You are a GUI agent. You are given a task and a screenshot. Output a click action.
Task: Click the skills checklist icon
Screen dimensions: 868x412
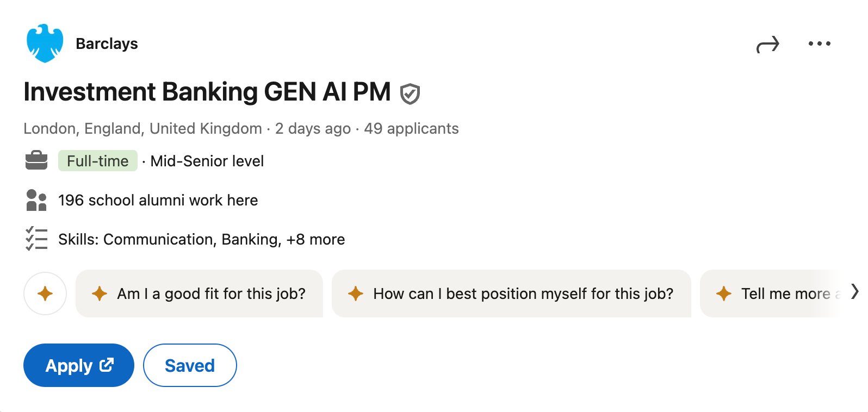[x=36, y=239]
